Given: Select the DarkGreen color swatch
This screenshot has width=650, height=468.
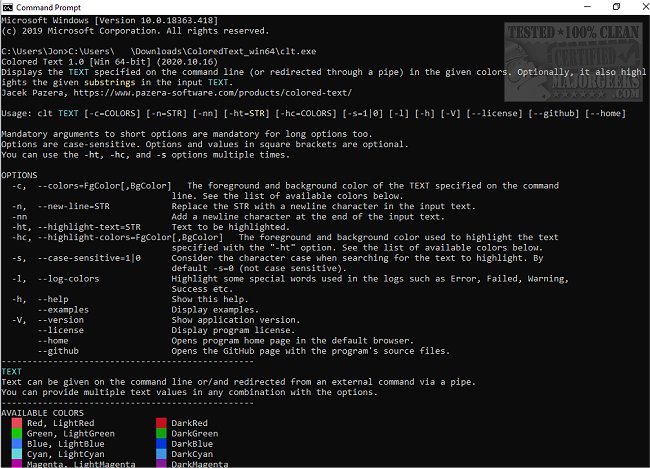Looking at the screenshot, I should 161,434.
